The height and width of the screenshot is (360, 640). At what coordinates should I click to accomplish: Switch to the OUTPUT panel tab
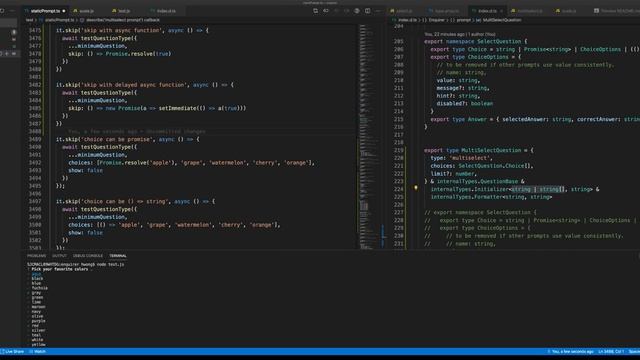[x=59, y=256]
